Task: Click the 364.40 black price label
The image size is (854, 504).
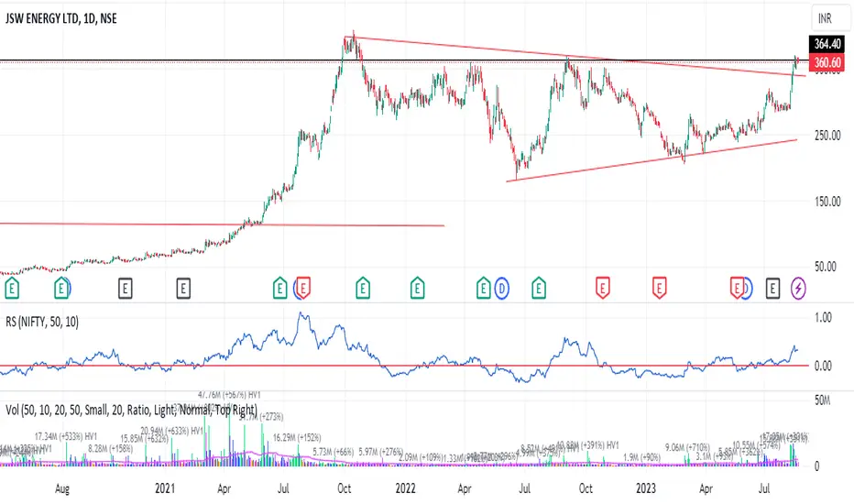Action: click(x=827, y=44)
